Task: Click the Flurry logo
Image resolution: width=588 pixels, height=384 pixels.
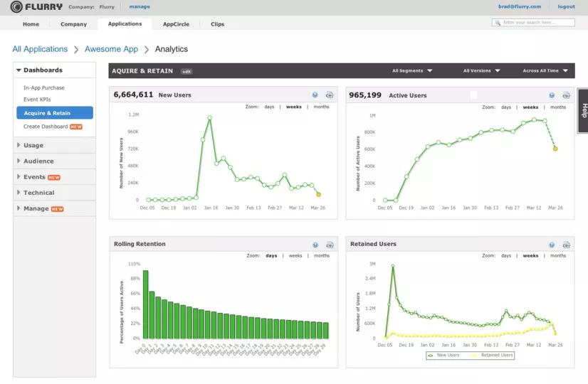Action: point(36,6)
